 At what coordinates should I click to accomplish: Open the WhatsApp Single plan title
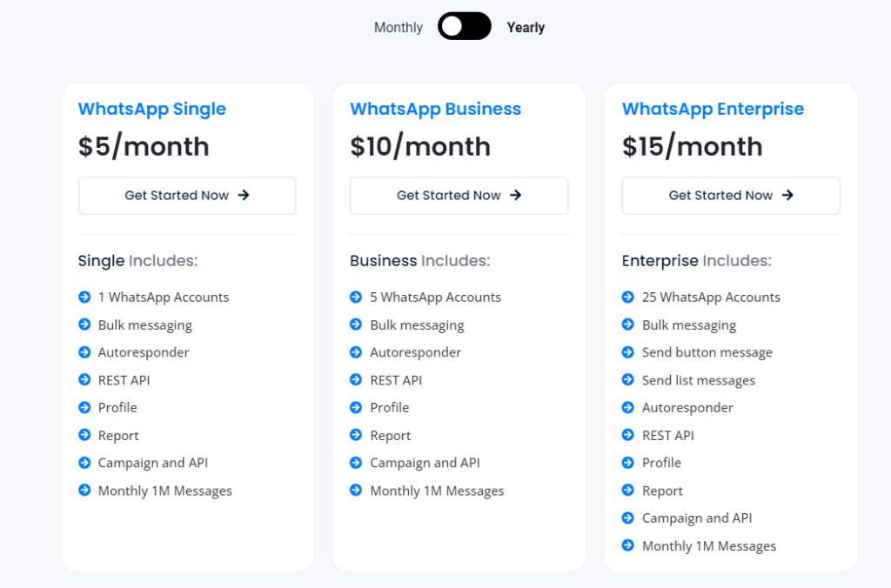click(152, 109)
